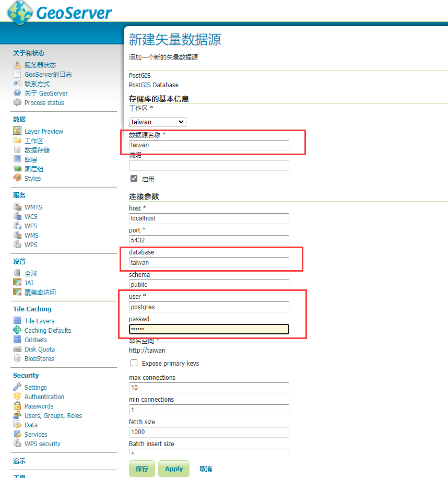
Task: Click the Authentication shield icon
Action: [x=17, y=397]
